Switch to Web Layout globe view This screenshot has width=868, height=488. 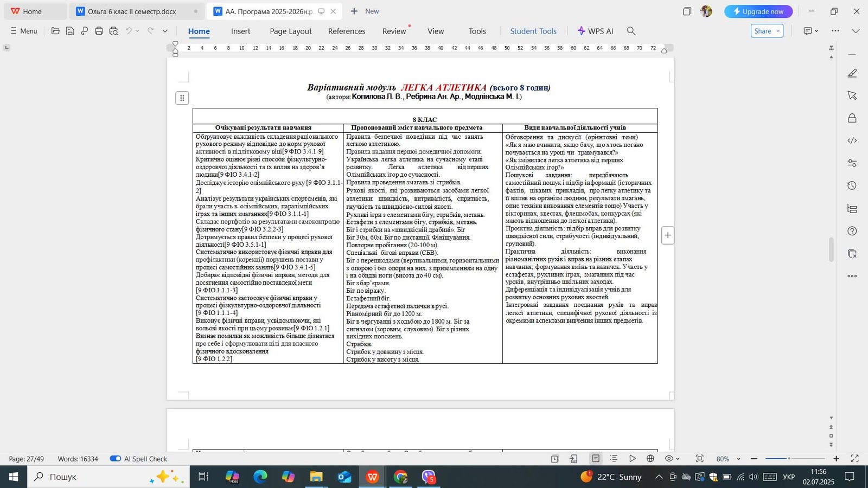[650, 459]
